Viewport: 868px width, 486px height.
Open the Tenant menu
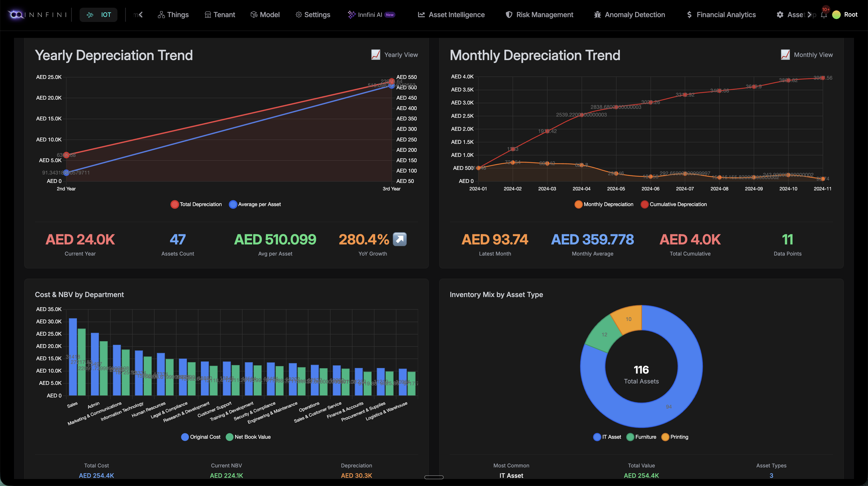(220, 14)
